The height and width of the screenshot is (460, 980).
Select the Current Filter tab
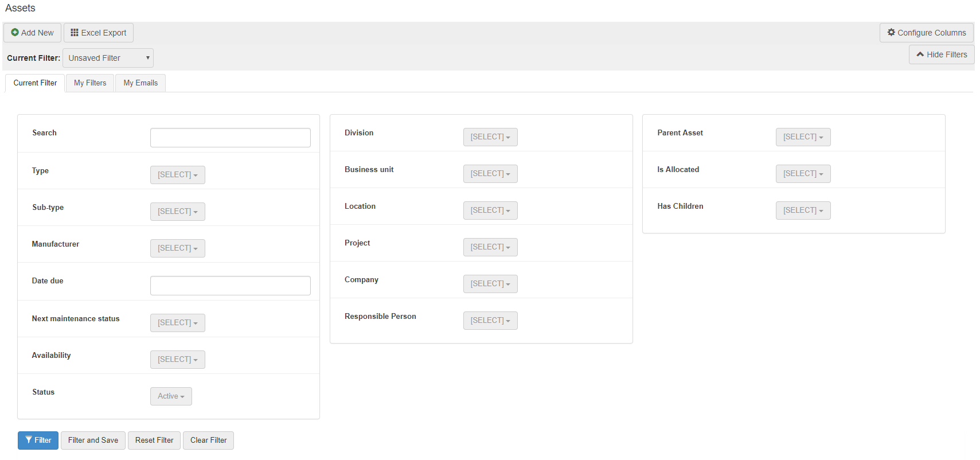35,83
